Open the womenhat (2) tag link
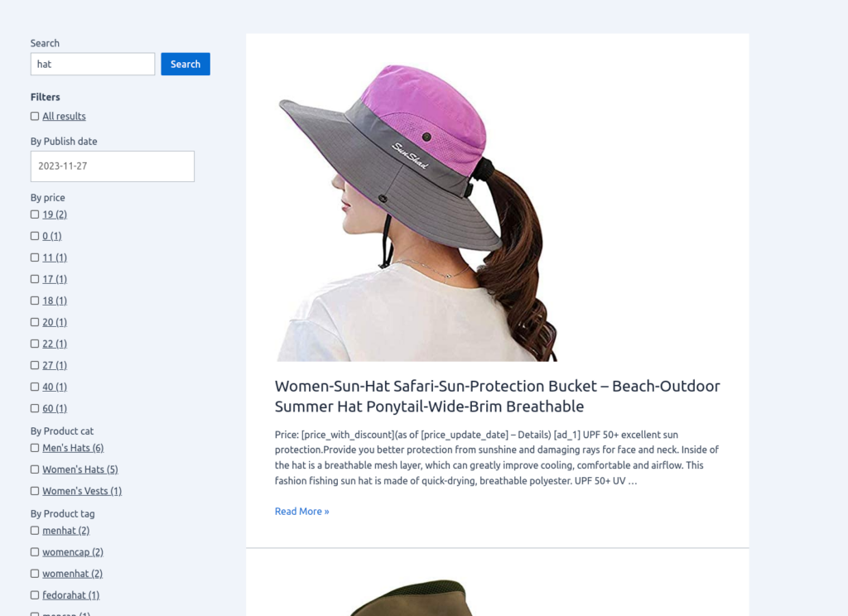 (73, 574)
